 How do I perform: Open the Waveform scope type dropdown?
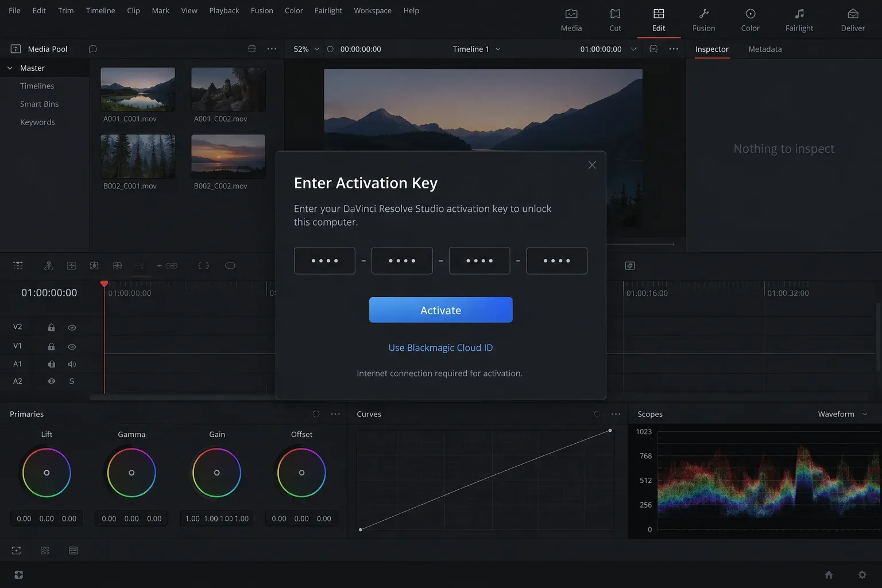point(842,414)
